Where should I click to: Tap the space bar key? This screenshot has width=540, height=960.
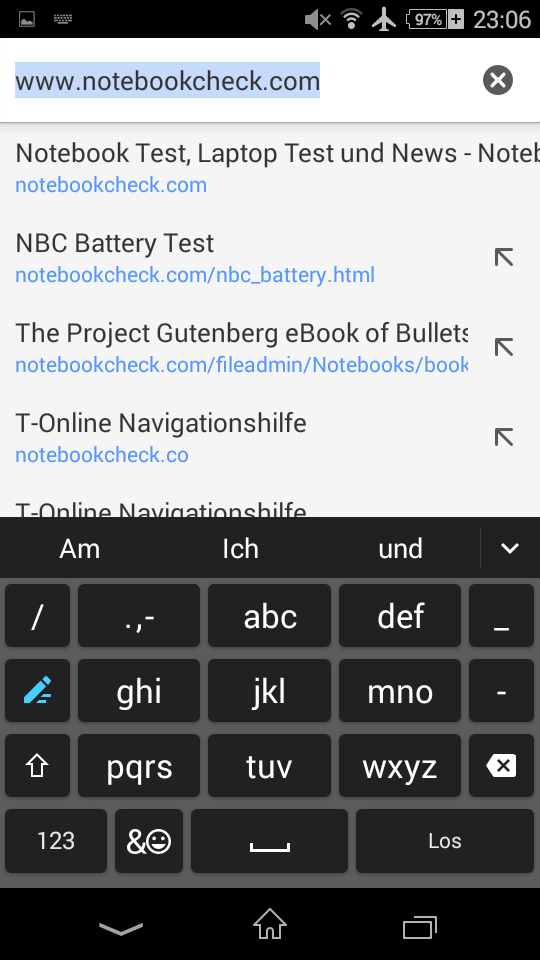pyautogui.click(x=269, y=841)
